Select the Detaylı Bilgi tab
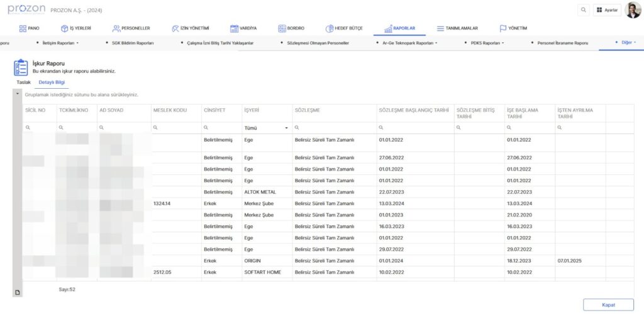 point(52,82)
